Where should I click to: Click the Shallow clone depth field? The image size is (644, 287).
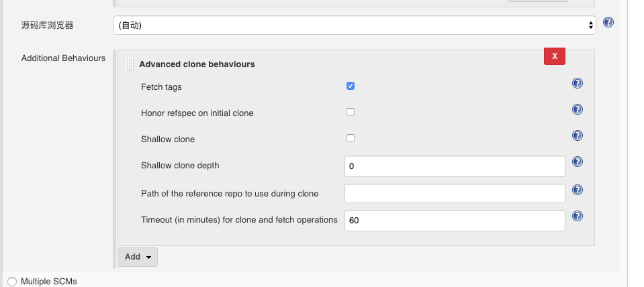pos(455,166)
